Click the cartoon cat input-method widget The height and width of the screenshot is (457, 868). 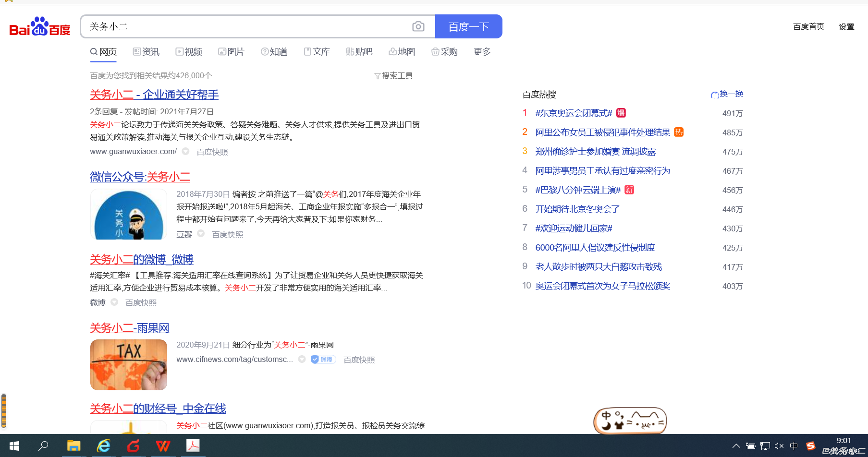point(630,421)
